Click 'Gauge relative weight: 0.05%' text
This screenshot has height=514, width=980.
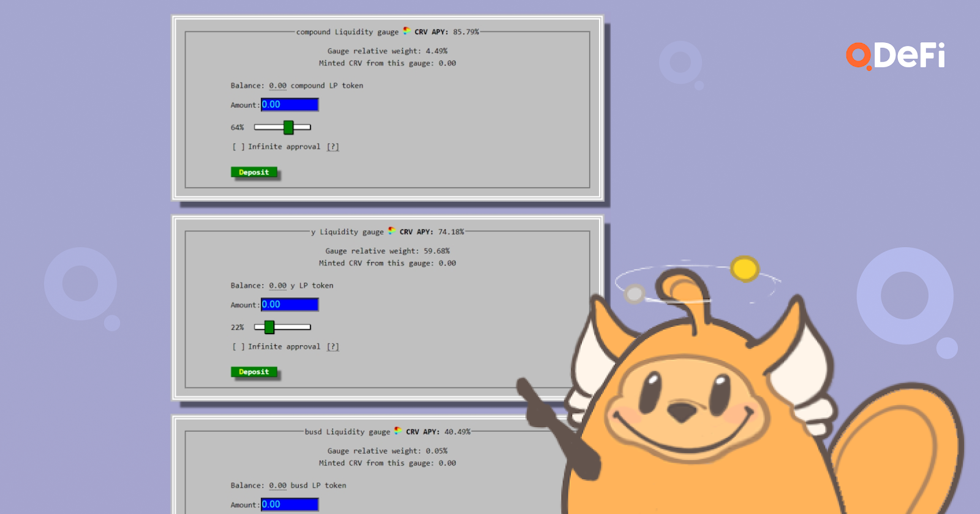click(387, 451)
